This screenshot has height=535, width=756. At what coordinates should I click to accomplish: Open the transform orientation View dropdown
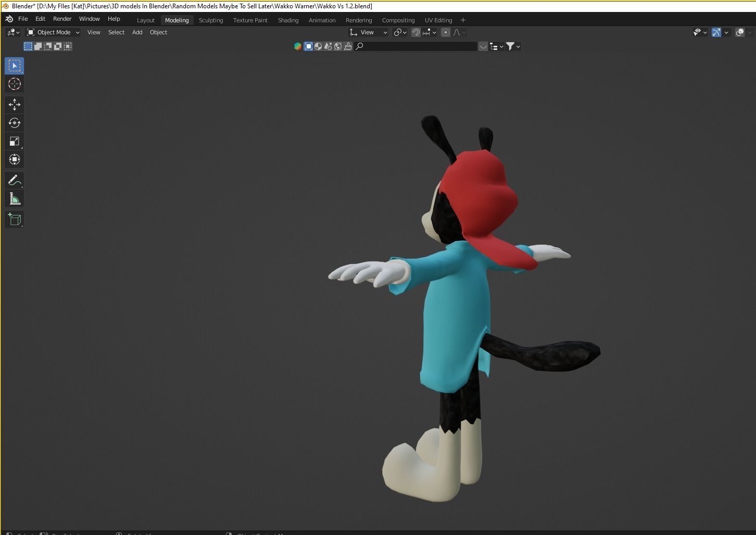368,32
